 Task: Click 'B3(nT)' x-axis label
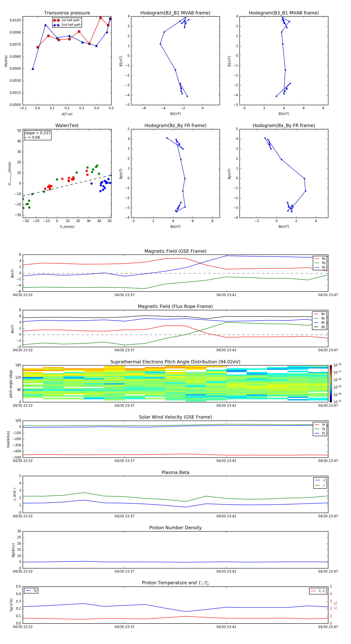pos(284,114)
